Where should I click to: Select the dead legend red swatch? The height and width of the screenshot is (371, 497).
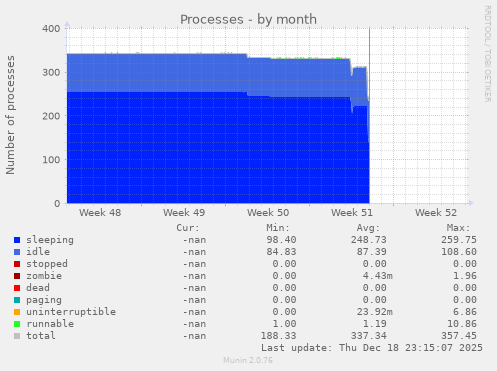(x=17, y=288)
